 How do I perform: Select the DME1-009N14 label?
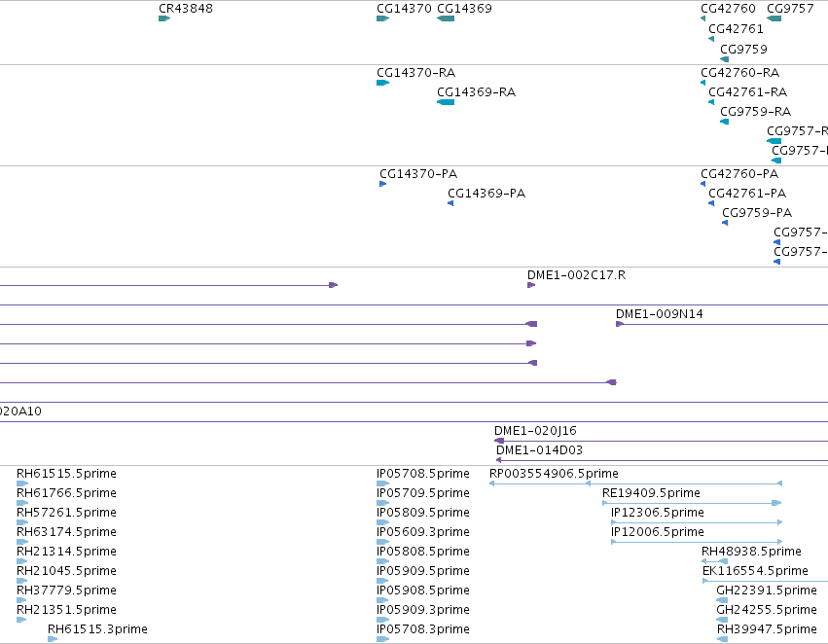[x=660, y=314]
